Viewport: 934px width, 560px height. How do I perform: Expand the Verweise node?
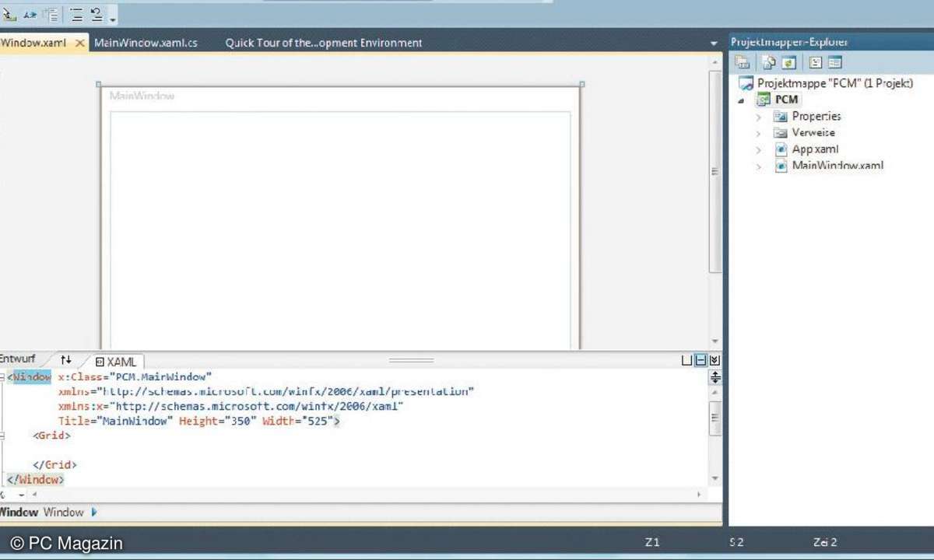click(759, 133)
